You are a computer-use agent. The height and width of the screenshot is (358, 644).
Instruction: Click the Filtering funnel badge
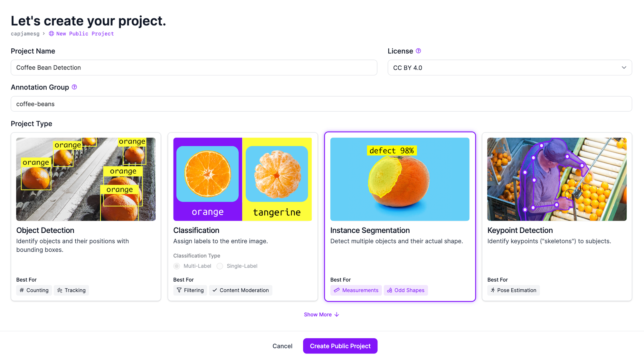(x=190, y=290)
